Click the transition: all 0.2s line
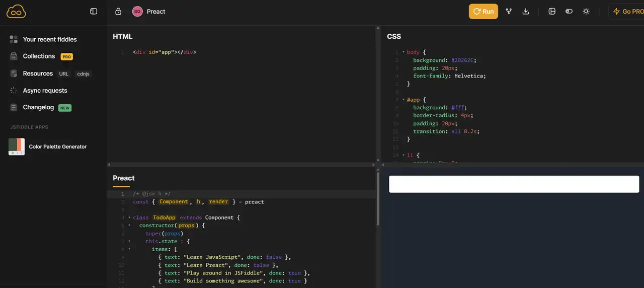This screenshot has height=288, width=644. click(x=446, y=131)
